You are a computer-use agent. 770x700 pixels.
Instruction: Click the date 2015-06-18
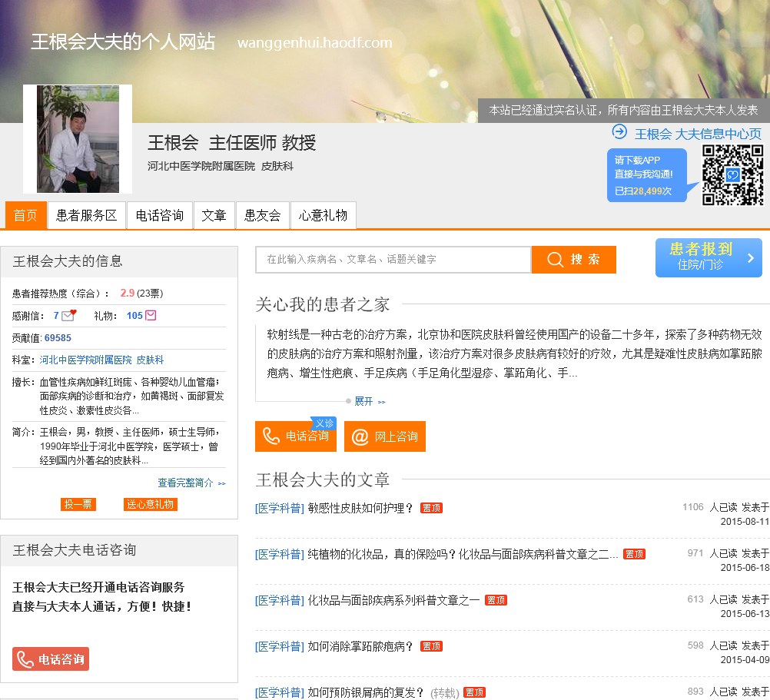point(745,568)
